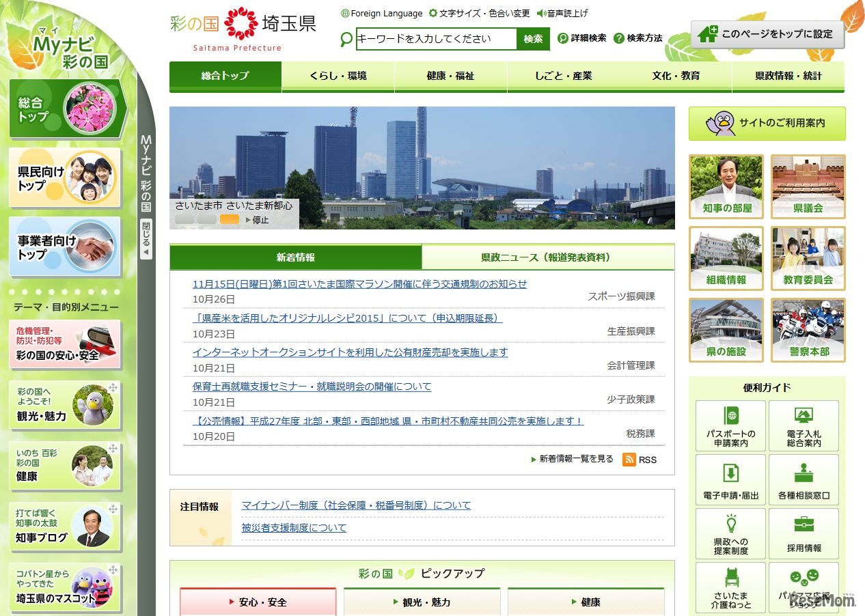The width and height of the screenshot is (865, 616).
Task: Enable 音声読み上げ text-to-speech
Action: pyautogui.click(x=564, y=12)
